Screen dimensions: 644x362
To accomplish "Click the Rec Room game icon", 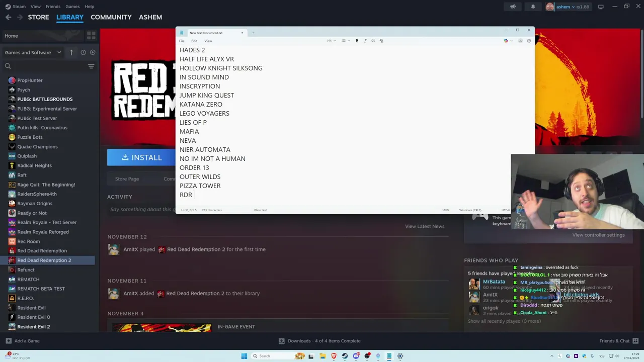I will pyautogui.click(x=12, y=241).
